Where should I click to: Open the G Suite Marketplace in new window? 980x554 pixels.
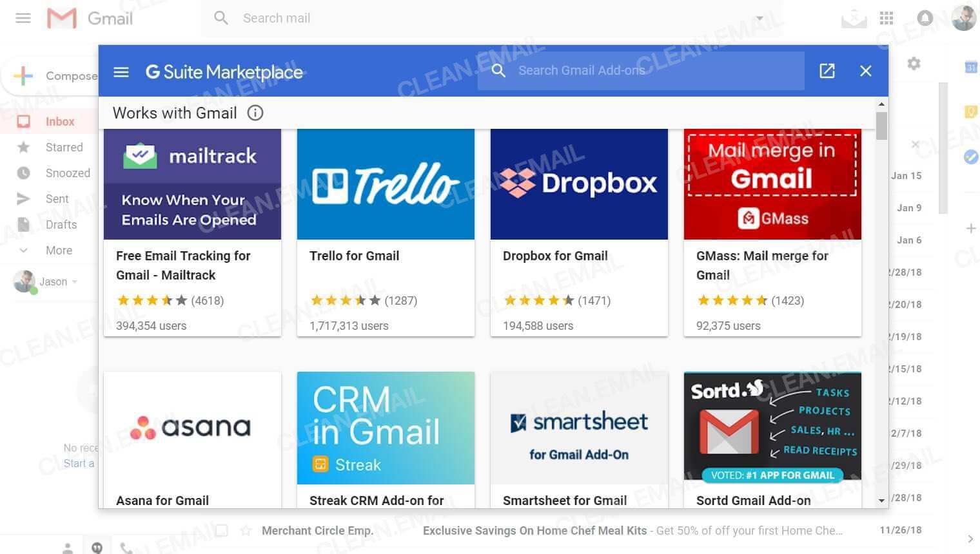coord(827,71)
